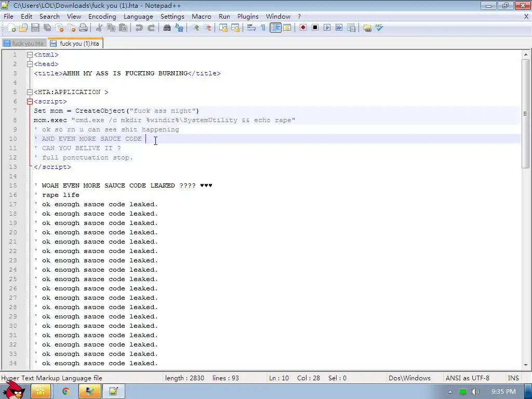Click the Close All toolbar icon

(71, 28)
